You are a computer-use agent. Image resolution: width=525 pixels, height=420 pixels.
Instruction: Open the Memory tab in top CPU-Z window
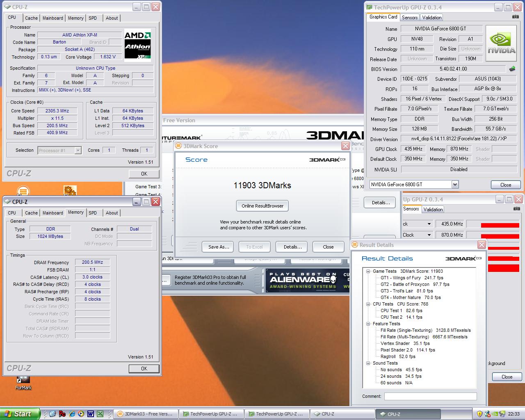click(x=76, y=18)
